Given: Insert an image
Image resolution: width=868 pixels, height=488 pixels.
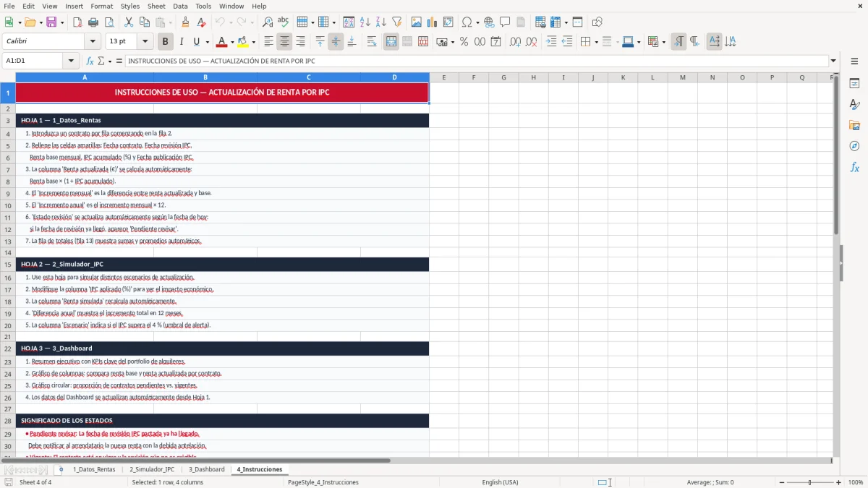Looking at the screenshot, I should tap(417, 22).
